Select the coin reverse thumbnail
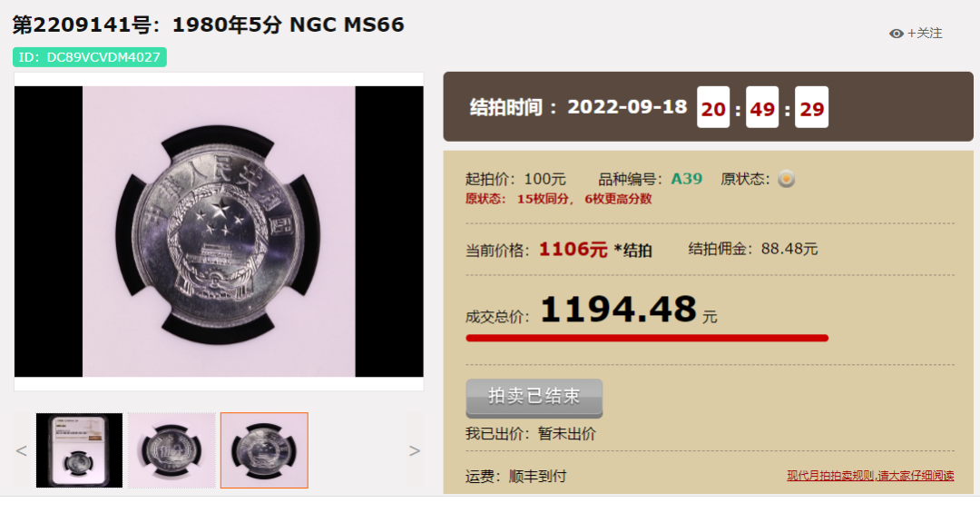This screenshot has width=980, height=513. (x=171, y=450)
